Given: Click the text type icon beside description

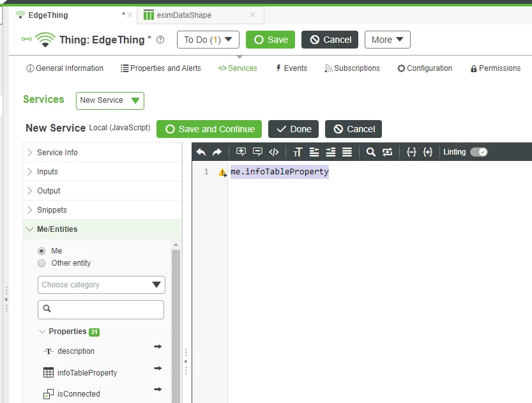Looking at the screenshot, I should pos(49,351).
